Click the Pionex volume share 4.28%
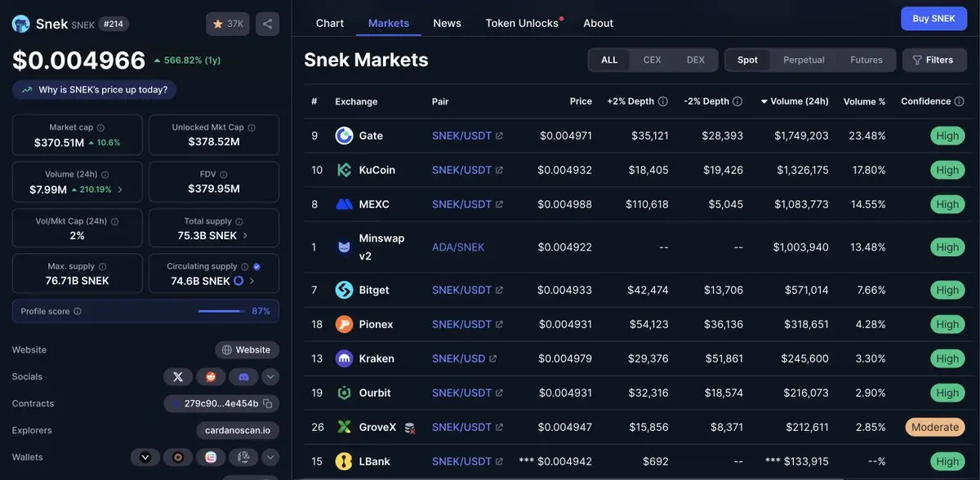Viewport: 980px width, 480px height. (x=871, y=324)
